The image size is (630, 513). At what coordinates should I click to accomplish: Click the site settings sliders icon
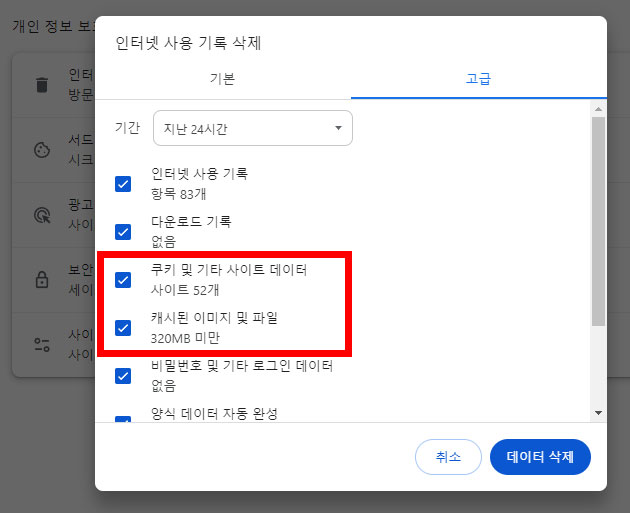click(41, 345)
